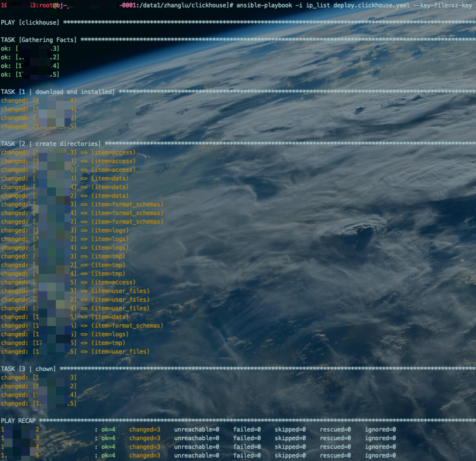Click 'unreachable=0' in recap row for host ending 4
The height and width of the screenshot is (461, 476).
197,446
